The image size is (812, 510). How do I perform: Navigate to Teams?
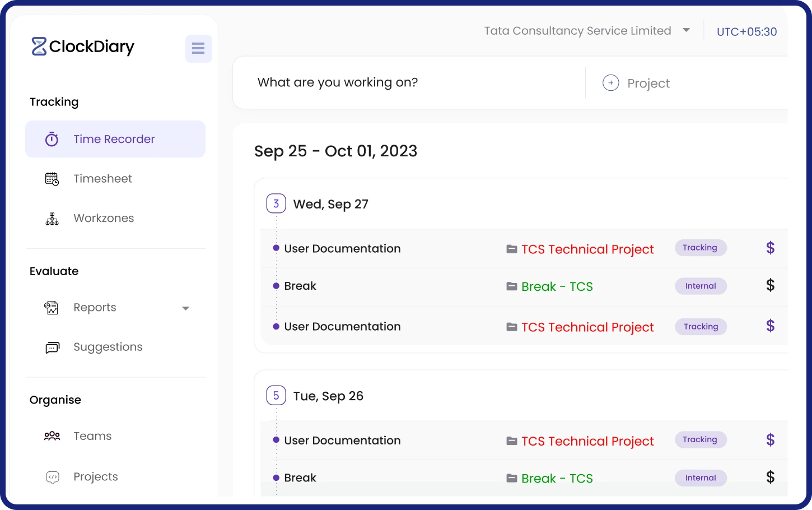tap(92, 436)
